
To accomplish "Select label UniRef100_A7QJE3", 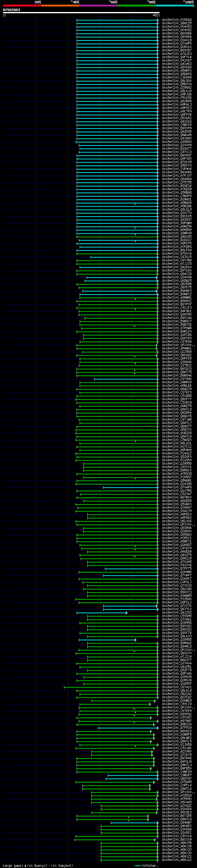I will point(176,54).
